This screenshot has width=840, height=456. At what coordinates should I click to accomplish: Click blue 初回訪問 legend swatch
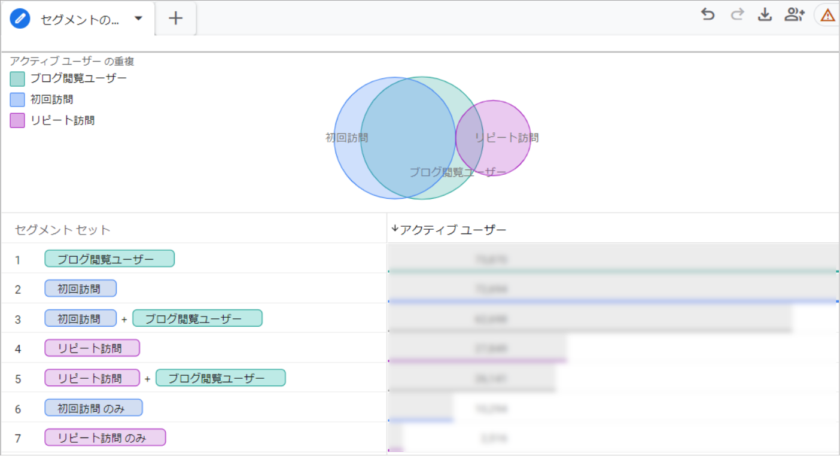[x=17, y=99]
